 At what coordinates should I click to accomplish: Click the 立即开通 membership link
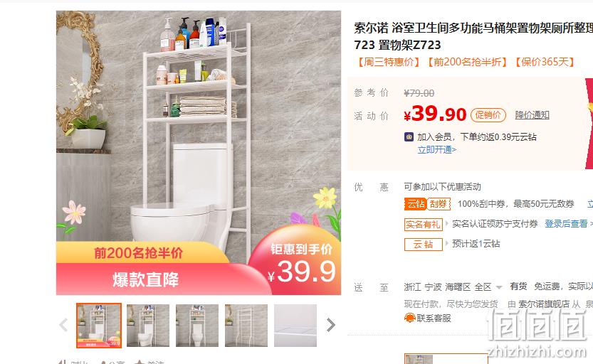[437, 149]
